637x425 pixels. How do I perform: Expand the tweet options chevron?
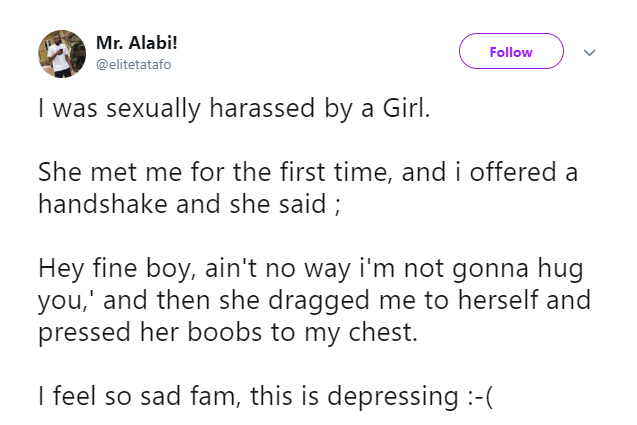coord(589,52)
